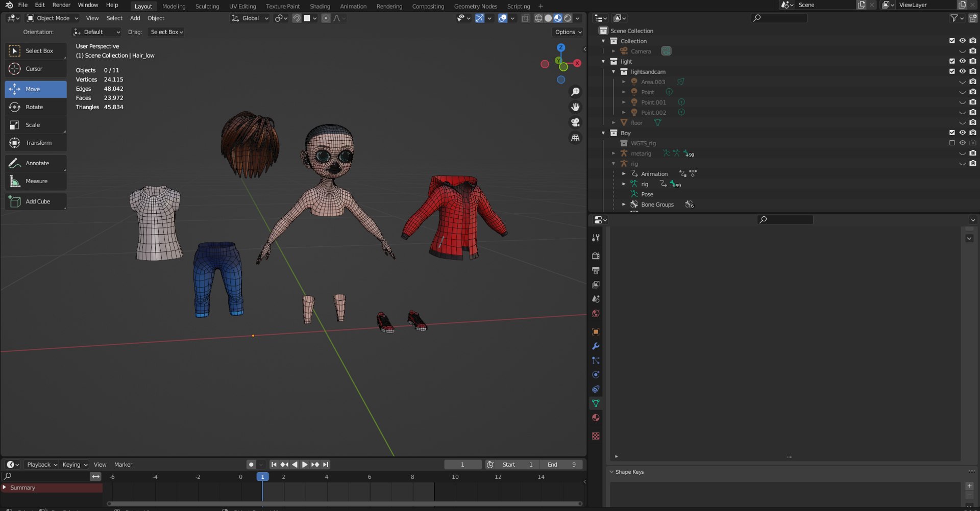Click the current frame marker on timeline

[x=262, y=477]
